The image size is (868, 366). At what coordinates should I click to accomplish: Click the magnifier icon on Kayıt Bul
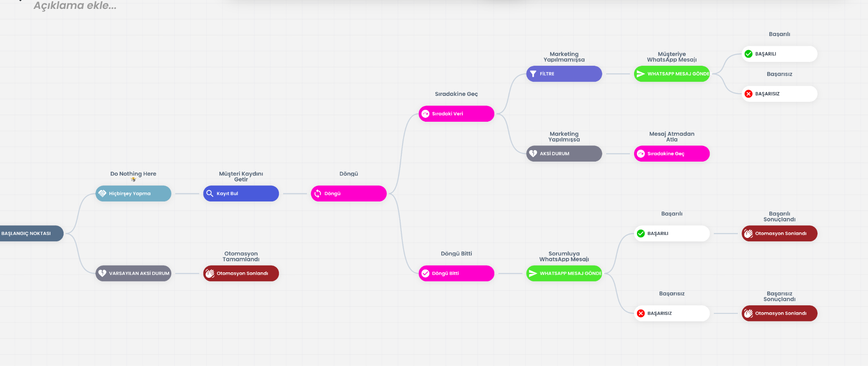click(x=210, y=193)
